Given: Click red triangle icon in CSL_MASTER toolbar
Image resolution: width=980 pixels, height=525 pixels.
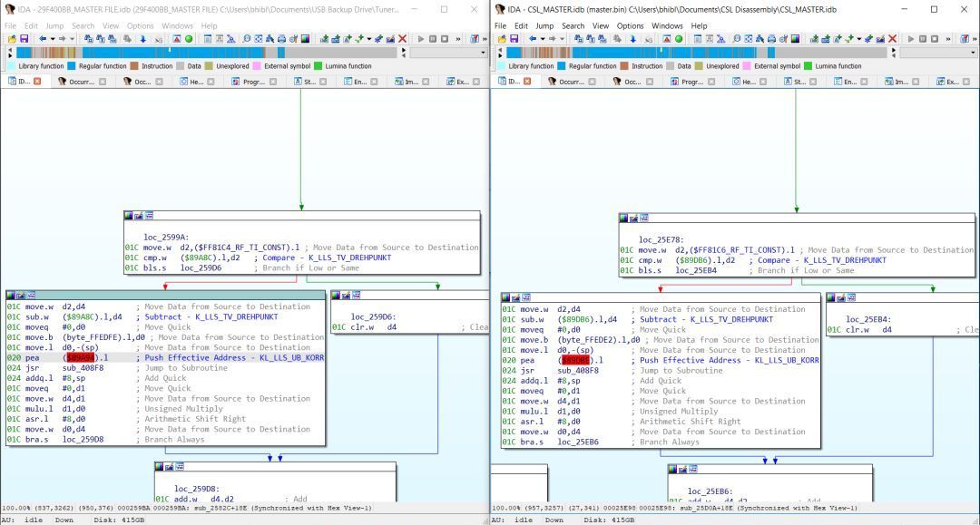Looking at the screenshot, I should (x=666, y=39).
